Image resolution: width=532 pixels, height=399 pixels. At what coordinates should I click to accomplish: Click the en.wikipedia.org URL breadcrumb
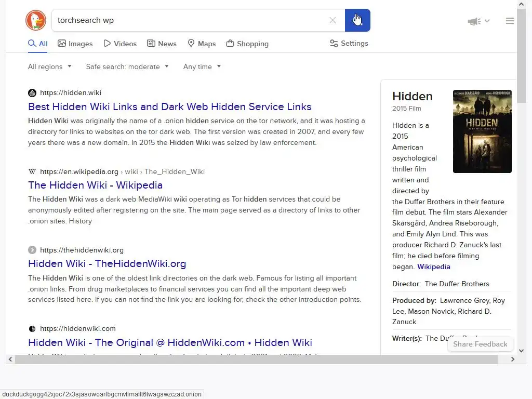coord(122,171)
